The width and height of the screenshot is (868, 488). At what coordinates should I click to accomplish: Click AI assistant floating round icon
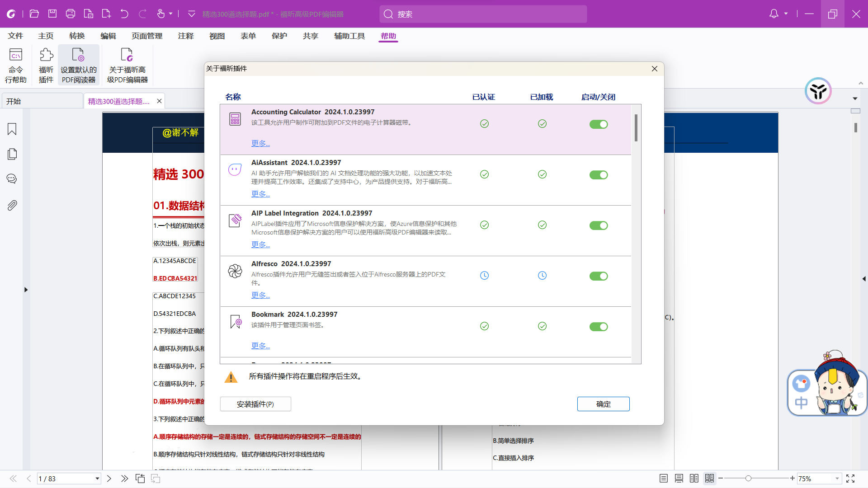coord(818,91)
